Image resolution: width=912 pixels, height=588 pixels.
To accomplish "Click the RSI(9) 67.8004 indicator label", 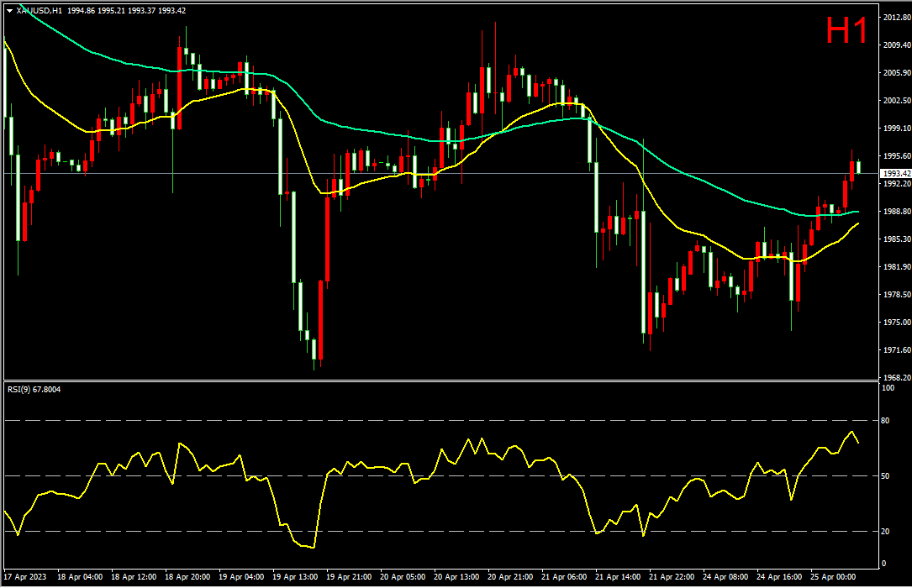I will [x=34, y=389].
